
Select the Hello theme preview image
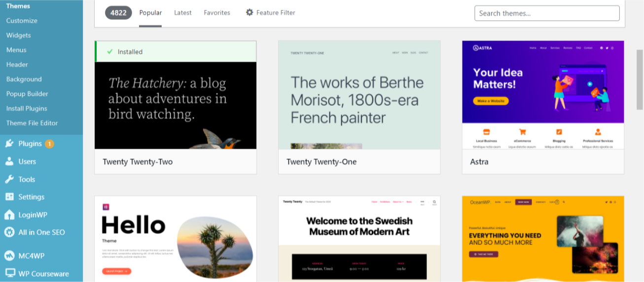tap(176, 239)
